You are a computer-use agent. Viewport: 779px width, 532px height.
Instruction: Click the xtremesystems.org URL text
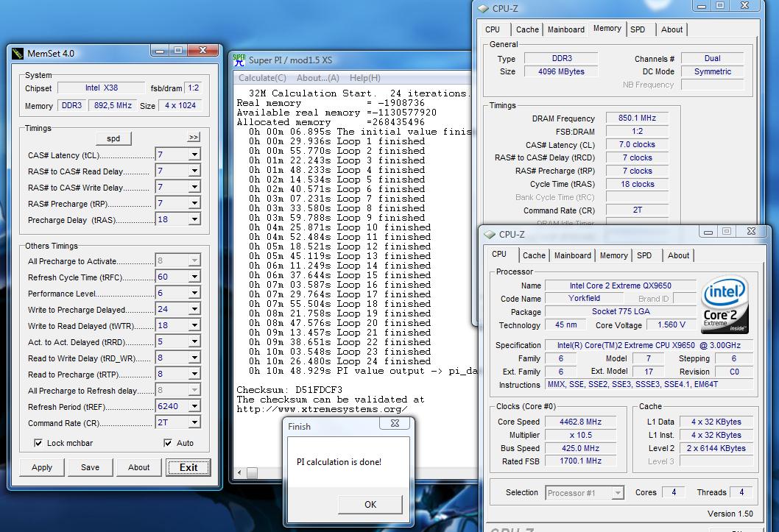click(x=322, y=409)
